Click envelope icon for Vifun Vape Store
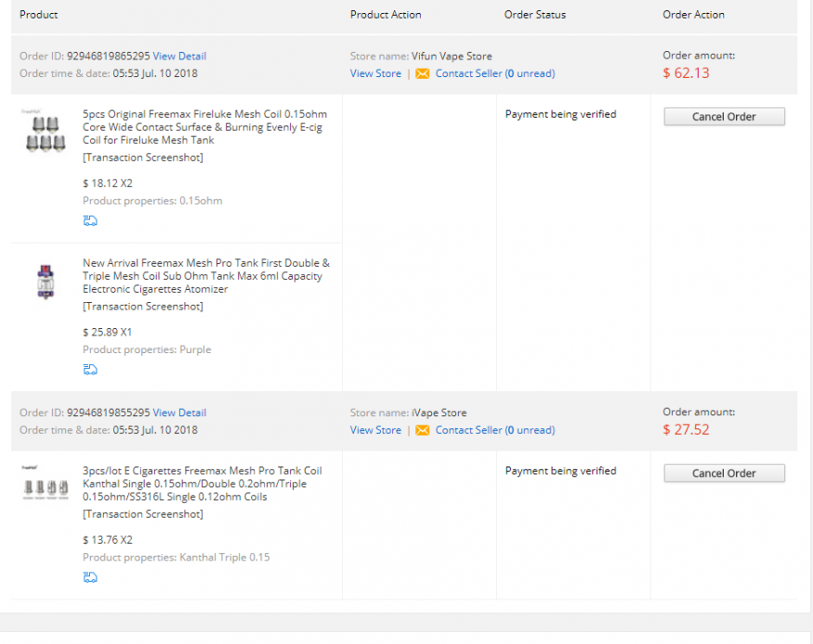Image resolution: width=813 pixels, height=644 pixels. click(x=423, y=73)
